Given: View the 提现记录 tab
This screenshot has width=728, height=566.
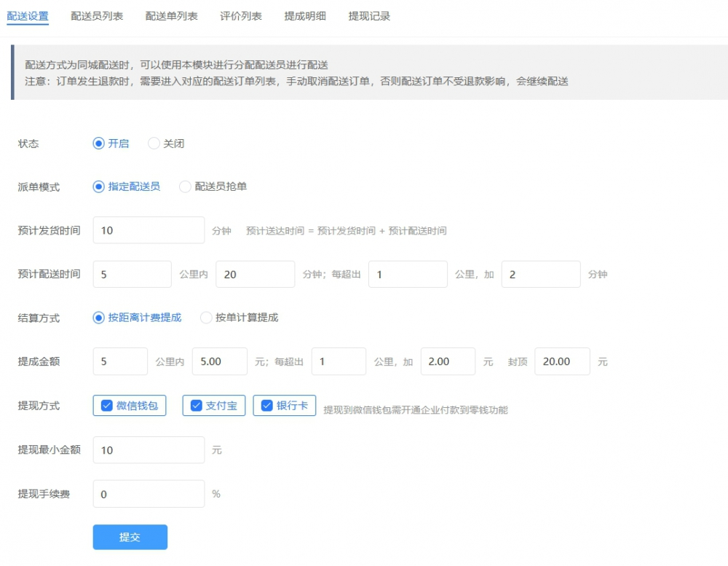Looking at the screenshot, I should (x=369, y=15).
